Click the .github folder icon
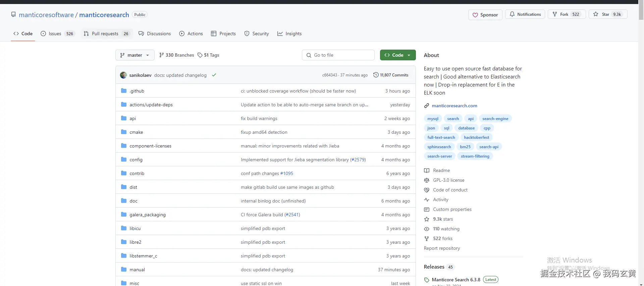 coord(124,91)
